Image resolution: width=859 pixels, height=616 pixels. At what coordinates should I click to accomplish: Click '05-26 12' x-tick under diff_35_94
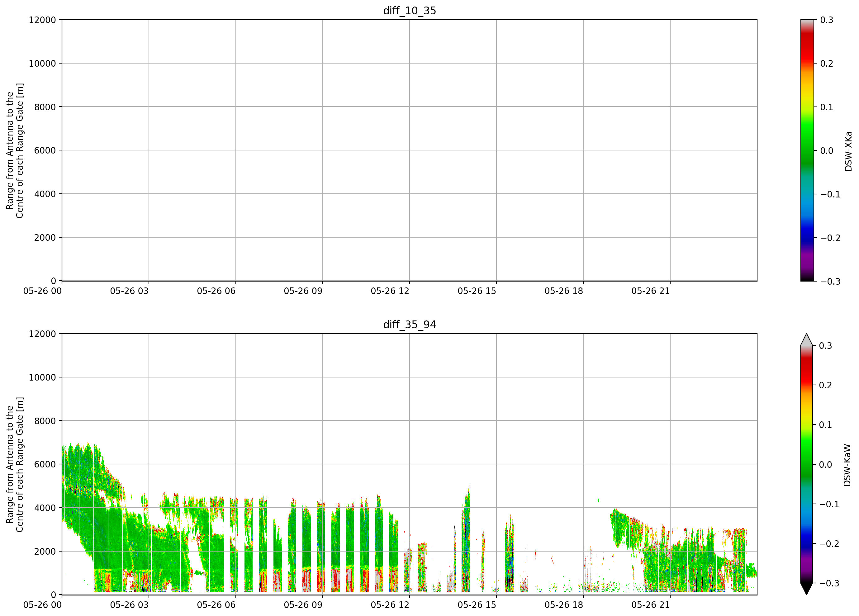click(x=390, y=605)
